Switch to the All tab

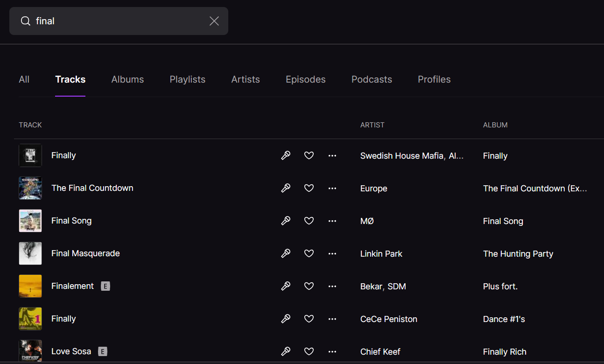(x=24, y=79)
